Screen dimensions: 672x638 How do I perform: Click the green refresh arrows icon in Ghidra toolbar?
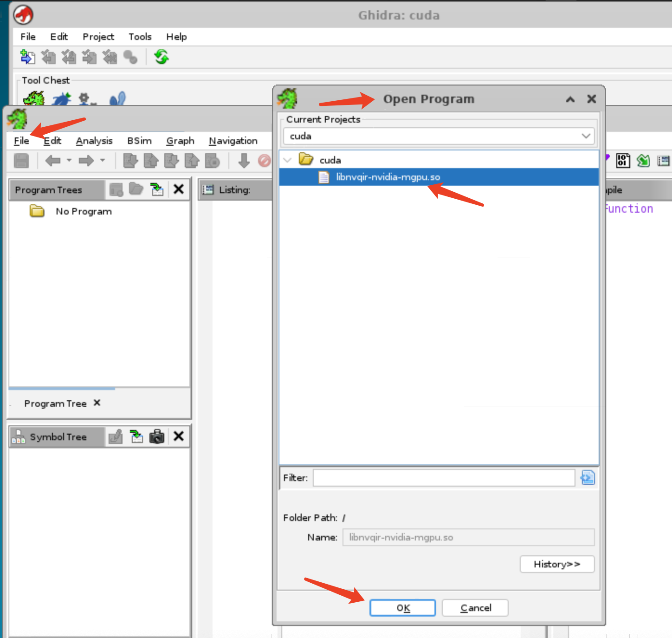162,57
